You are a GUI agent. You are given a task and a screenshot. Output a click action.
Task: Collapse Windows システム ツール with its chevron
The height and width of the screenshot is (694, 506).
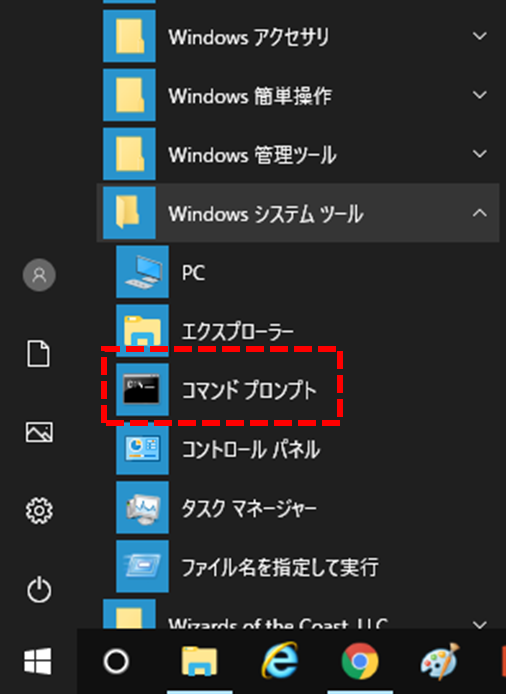(x=480, y=213)
